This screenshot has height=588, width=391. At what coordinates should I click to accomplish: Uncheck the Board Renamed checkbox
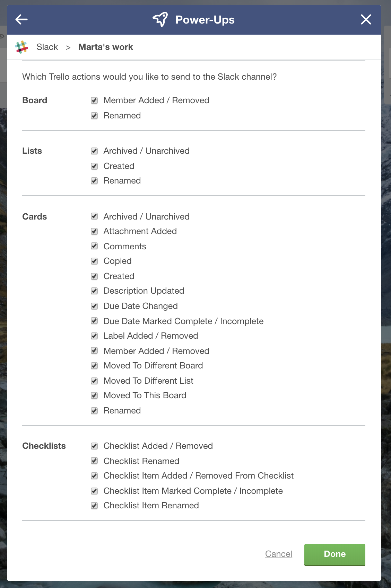pos(94,116)
